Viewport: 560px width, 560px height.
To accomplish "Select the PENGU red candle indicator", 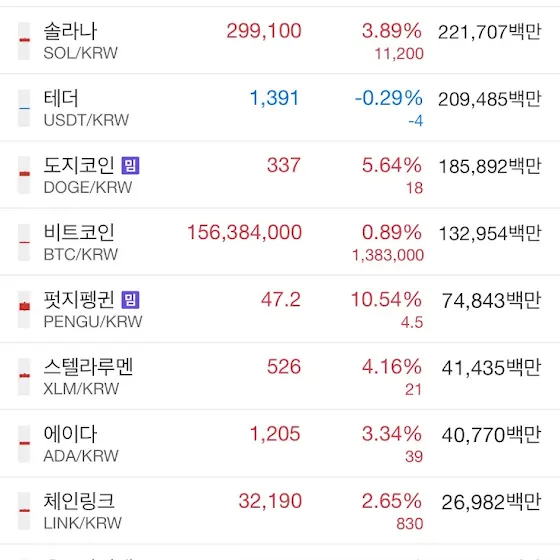I will click(x=24, y=309).
